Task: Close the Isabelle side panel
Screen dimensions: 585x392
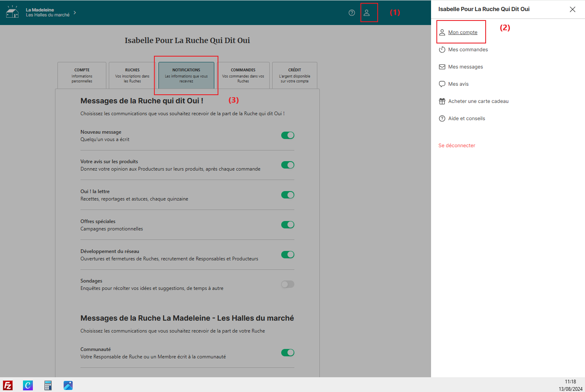Action: point(572,9)
